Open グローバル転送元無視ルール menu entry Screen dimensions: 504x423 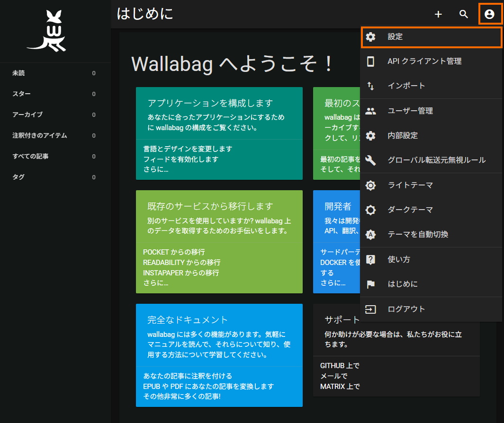click(x=432, y=160)
